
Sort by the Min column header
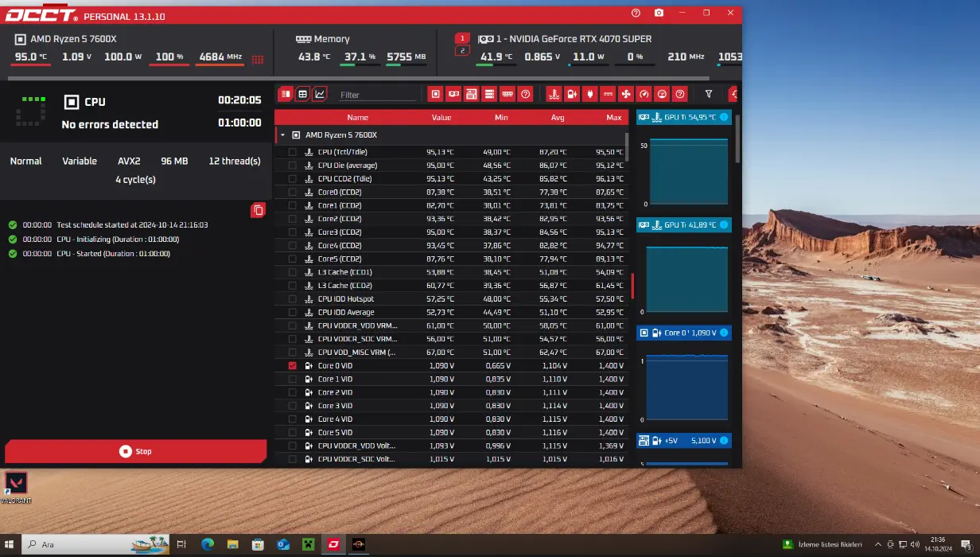point(501,117)
